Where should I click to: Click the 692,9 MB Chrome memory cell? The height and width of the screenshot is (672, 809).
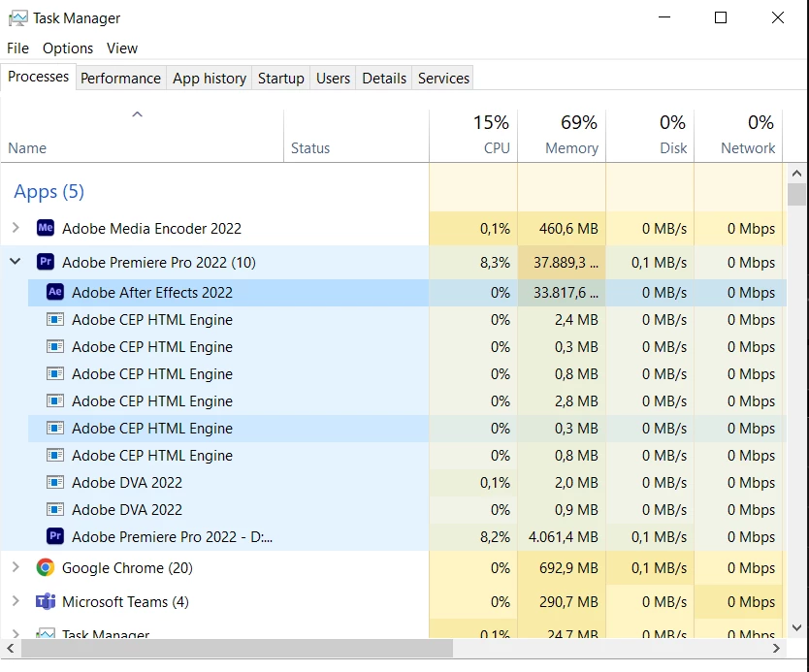(562, 568)
